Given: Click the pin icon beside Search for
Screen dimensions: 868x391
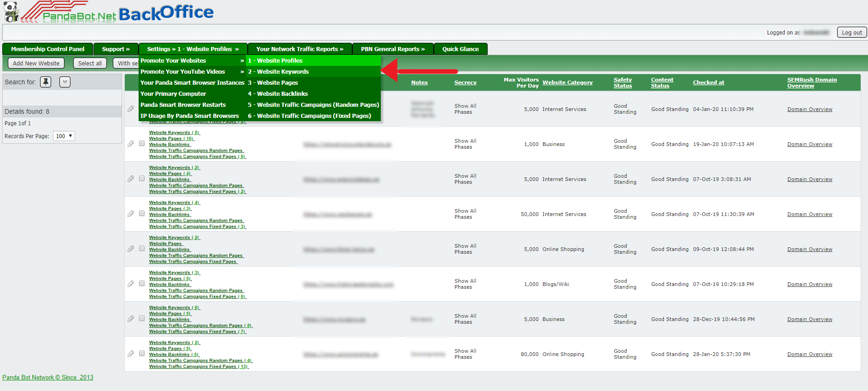Looking at the screenshot, I should pyautogui.click(x=46, y=82).
